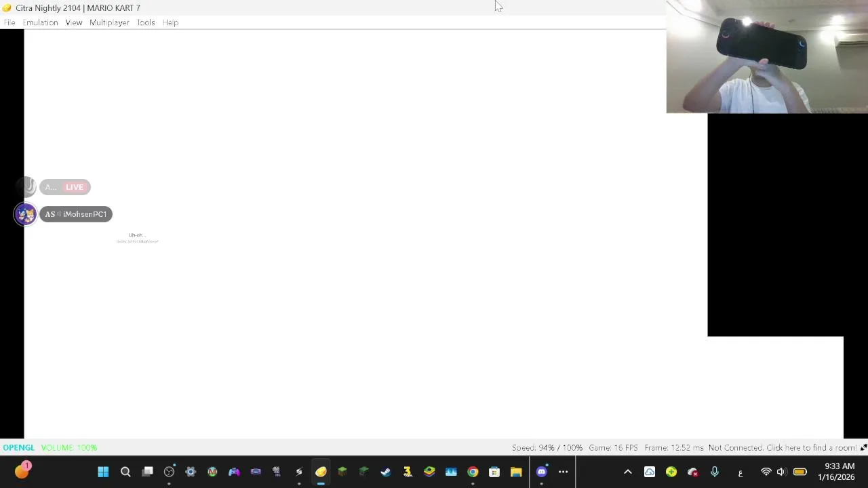Open the View menu
The width and height of the screenshot is (868, 488).
(73, 22)
